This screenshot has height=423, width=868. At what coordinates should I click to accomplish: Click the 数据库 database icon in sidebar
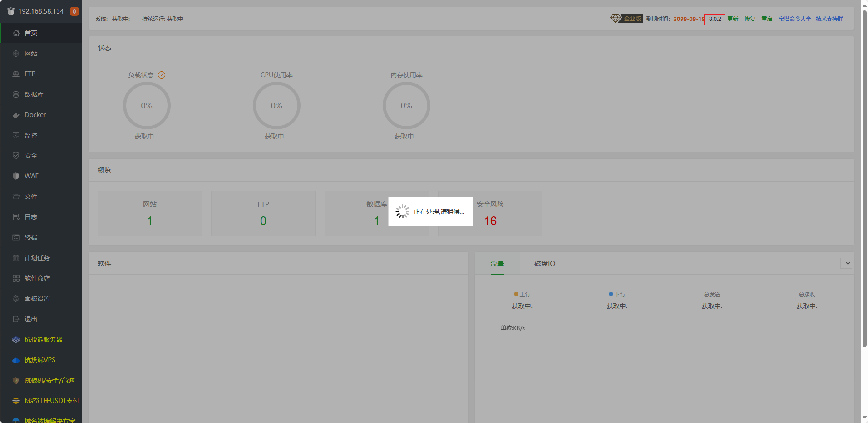coord(16,94)
